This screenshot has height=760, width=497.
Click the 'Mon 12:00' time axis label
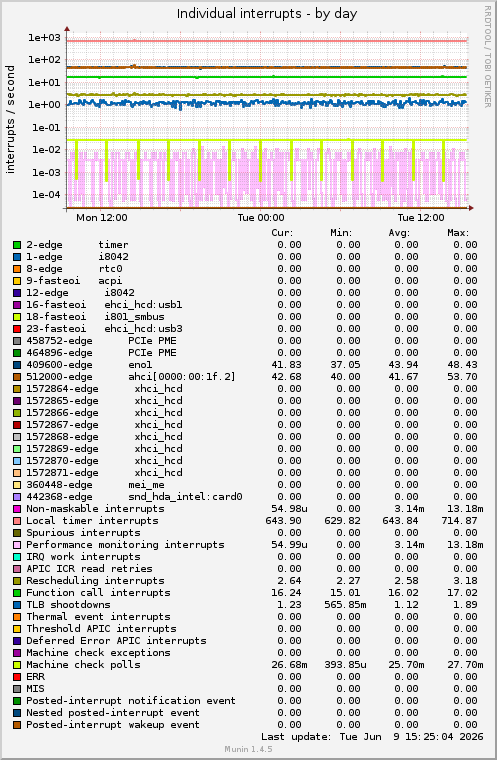coord(102,218)
